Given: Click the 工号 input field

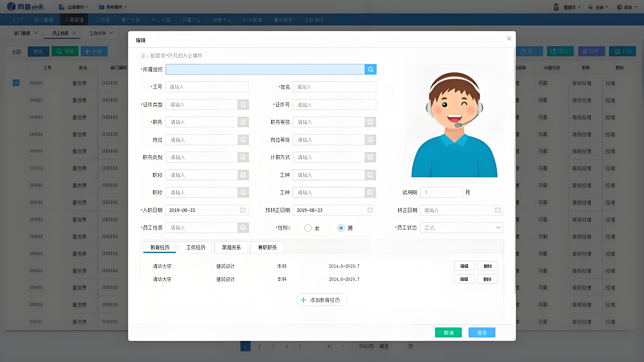Looking at the screenshot, I should (x=207, y=87).
